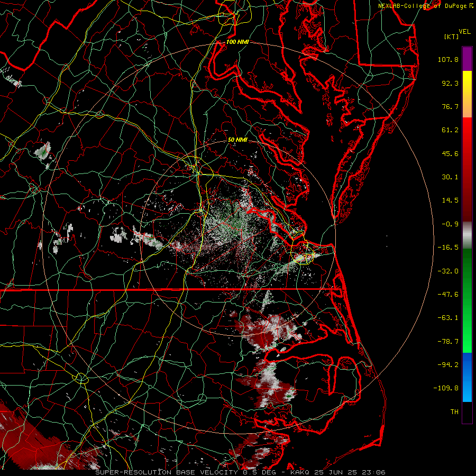The width and height of the screenshot is (476, 476).
Task: Click the -63.1 velocity scale value
Action: click(448, 318)
